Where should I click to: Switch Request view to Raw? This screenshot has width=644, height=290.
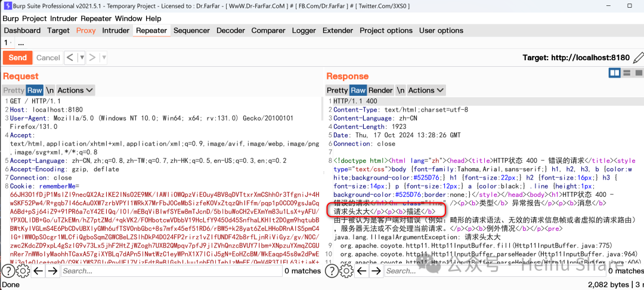point(35,90)
